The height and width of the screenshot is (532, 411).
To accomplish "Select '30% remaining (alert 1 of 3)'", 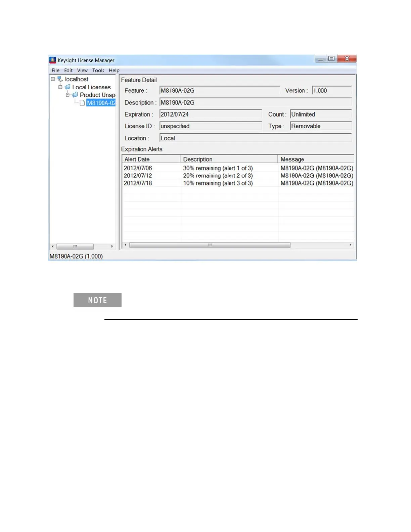I will click(x=218, y=168).
